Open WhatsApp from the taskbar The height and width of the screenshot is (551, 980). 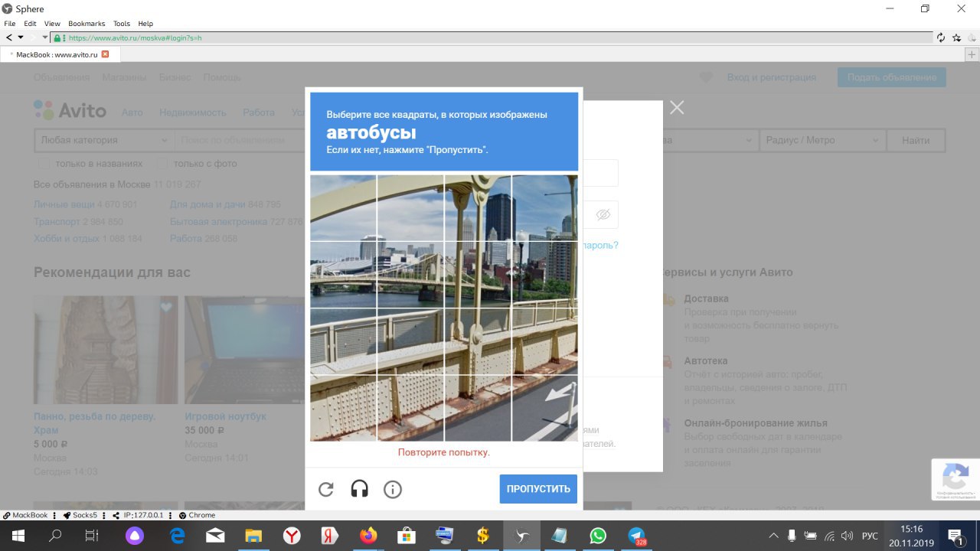pyautogui.click(x=598, y=536)
